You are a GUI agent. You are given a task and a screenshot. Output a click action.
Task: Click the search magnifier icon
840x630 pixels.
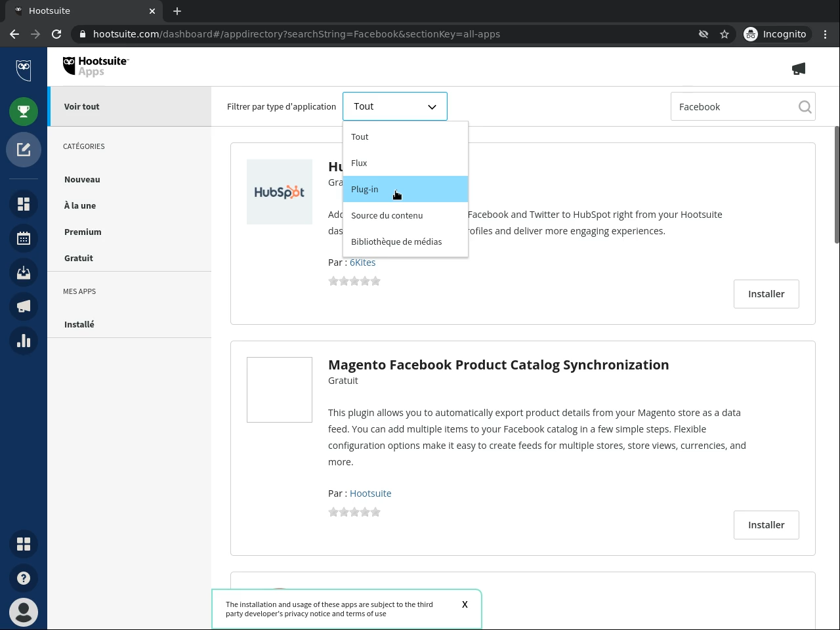805,107
